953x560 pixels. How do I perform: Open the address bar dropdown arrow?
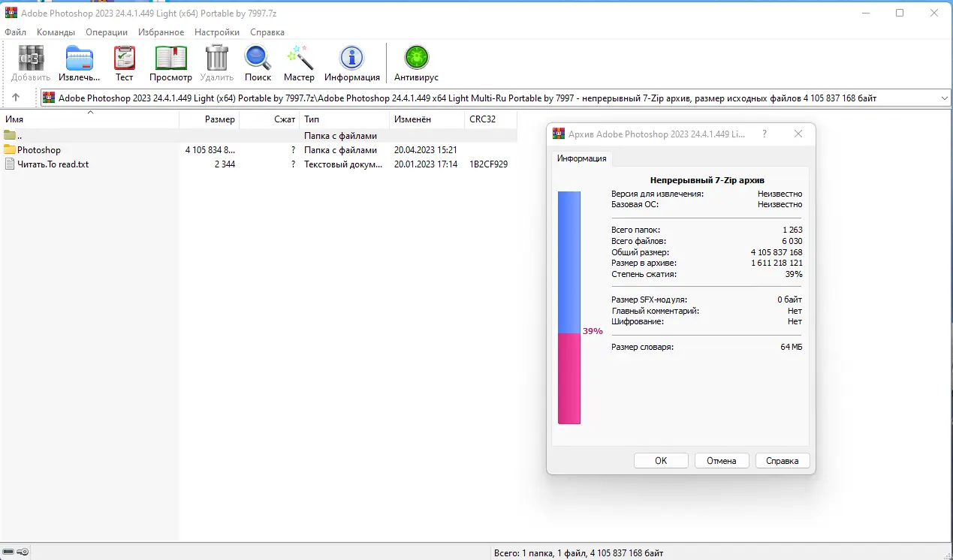(x=945, y=97)
